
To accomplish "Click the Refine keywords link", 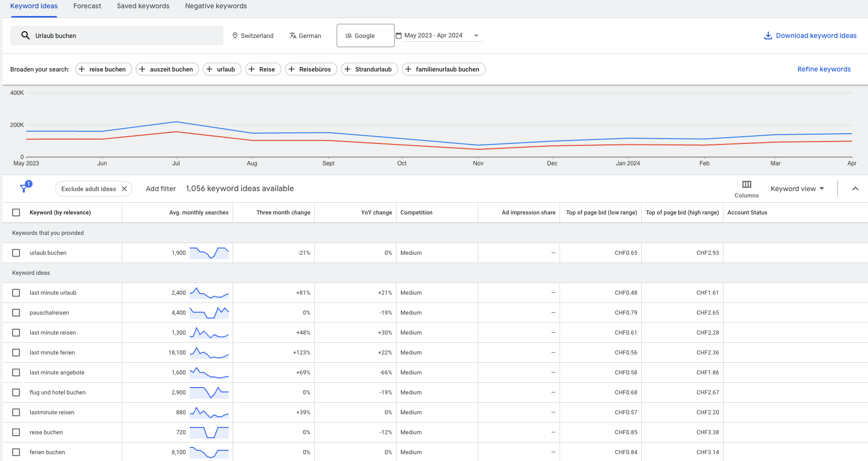I will pos(824,69).
